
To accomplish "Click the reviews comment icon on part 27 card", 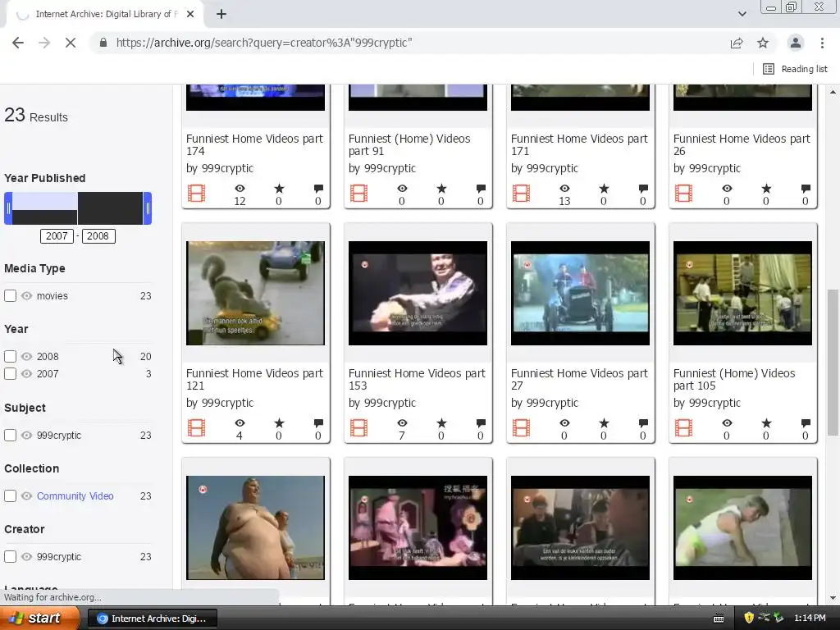I will 643,423.
